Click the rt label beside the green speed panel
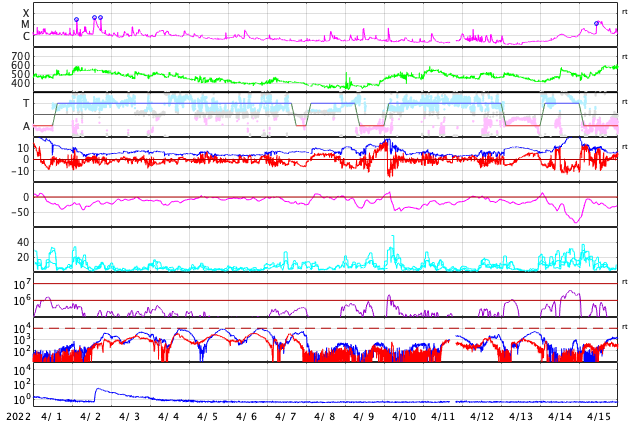The image size is (634, 424). tap(624, 57)
